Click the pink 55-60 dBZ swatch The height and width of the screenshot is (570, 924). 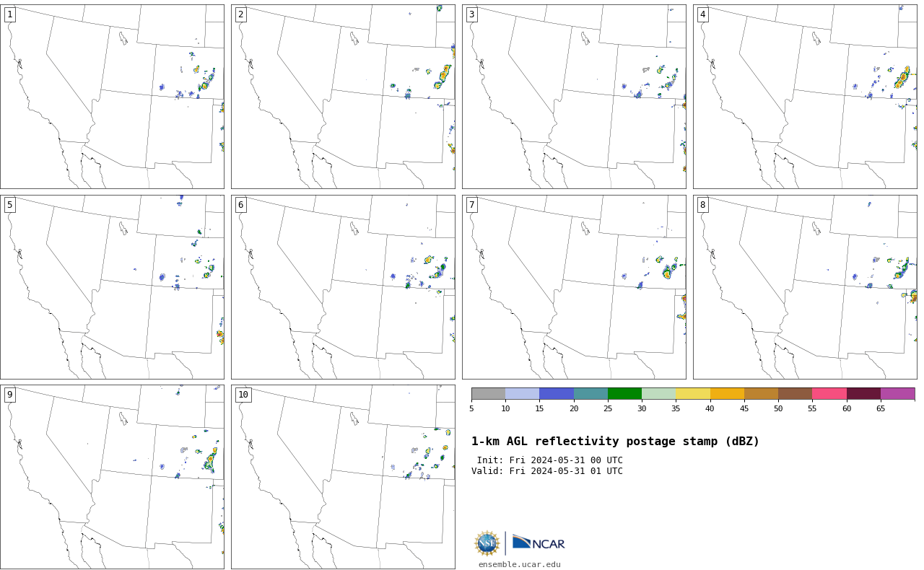[x=829, y=394]
